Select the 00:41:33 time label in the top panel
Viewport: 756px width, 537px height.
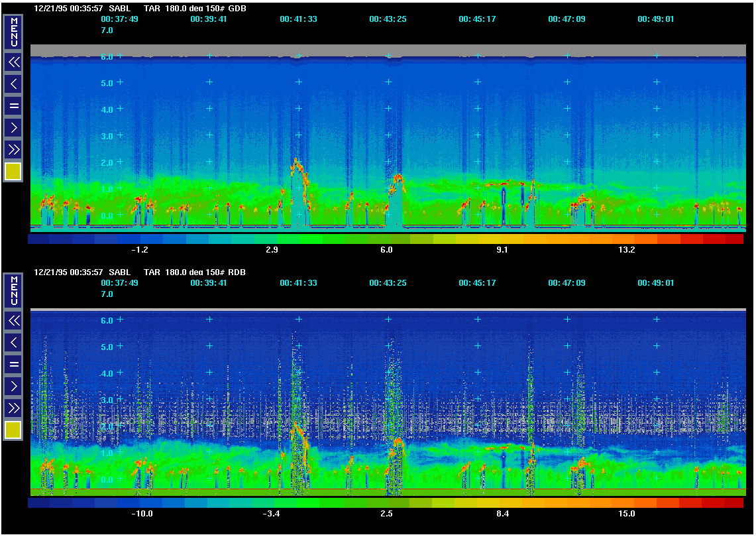pos(298,19)
